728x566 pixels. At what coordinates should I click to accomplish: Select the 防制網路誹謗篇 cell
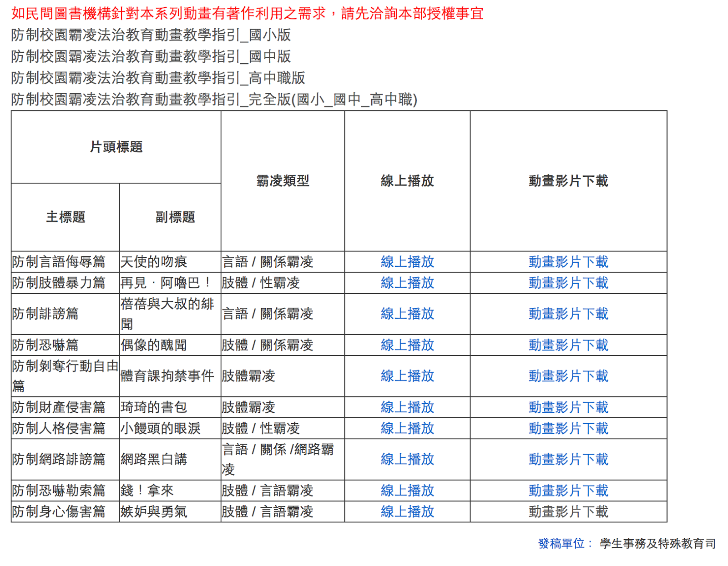coord(66,459)
